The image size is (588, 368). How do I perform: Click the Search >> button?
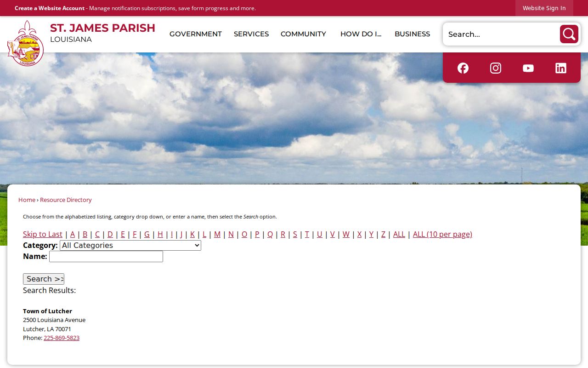click(44, 279)
